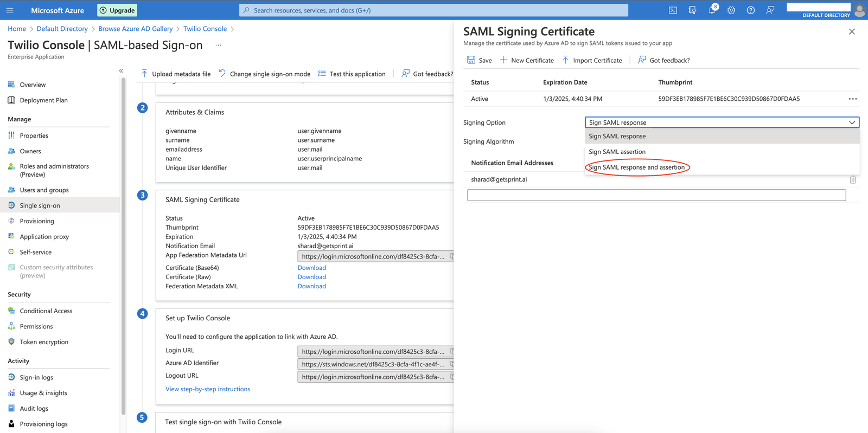This screenshot has width=868, height=433.
Task: Click the empty notification email input field
Action: [656, 195]
